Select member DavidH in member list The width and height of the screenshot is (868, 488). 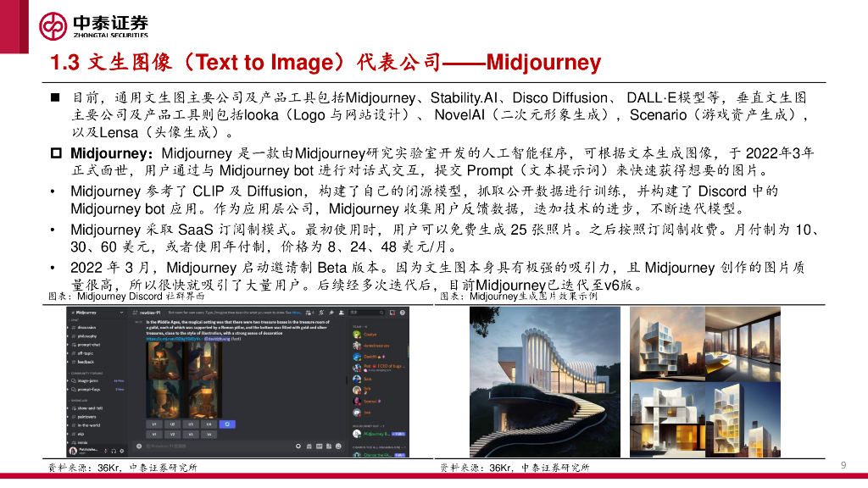(x=369, y=357)
